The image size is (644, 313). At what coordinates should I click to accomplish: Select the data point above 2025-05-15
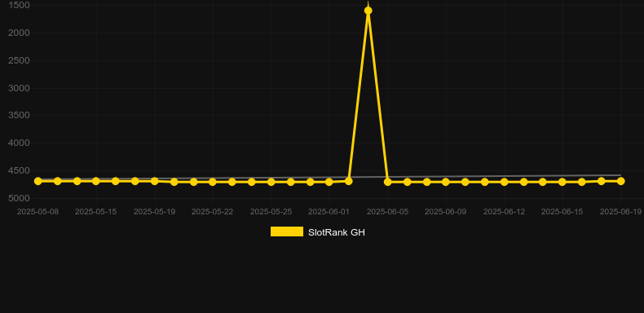point(96,181)
